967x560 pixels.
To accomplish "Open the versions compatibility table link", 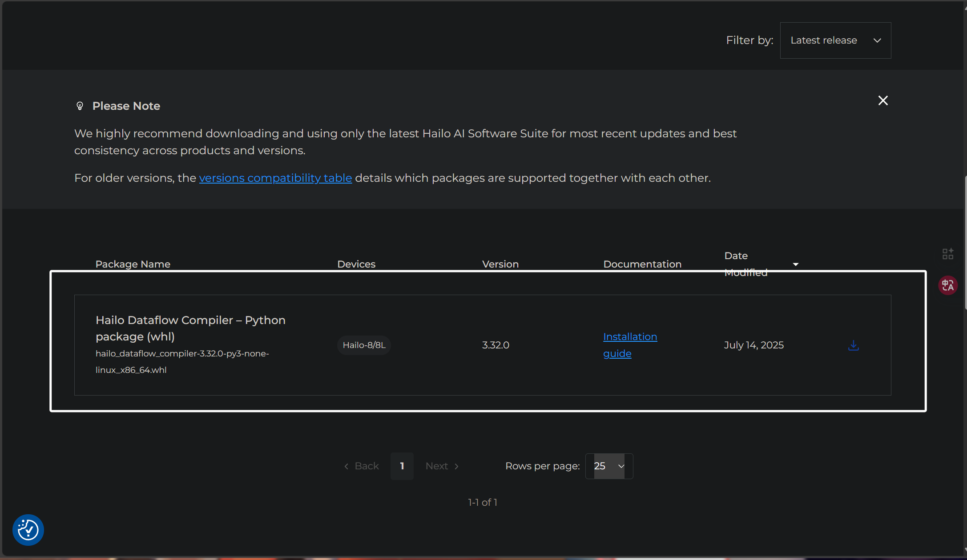I will [275, 178].
